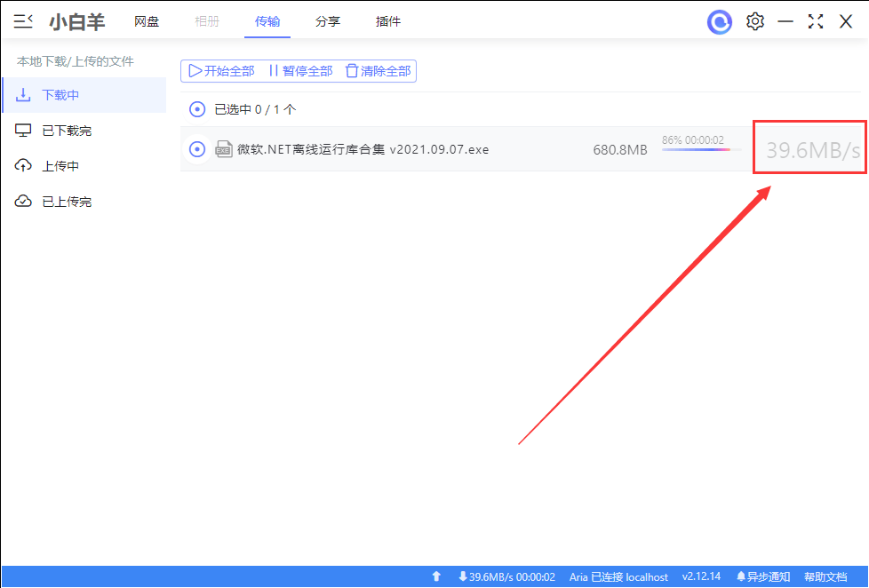Start all downloads with 开始全部
The width and height of the screenshot is (869, 588).
point(221,71)
